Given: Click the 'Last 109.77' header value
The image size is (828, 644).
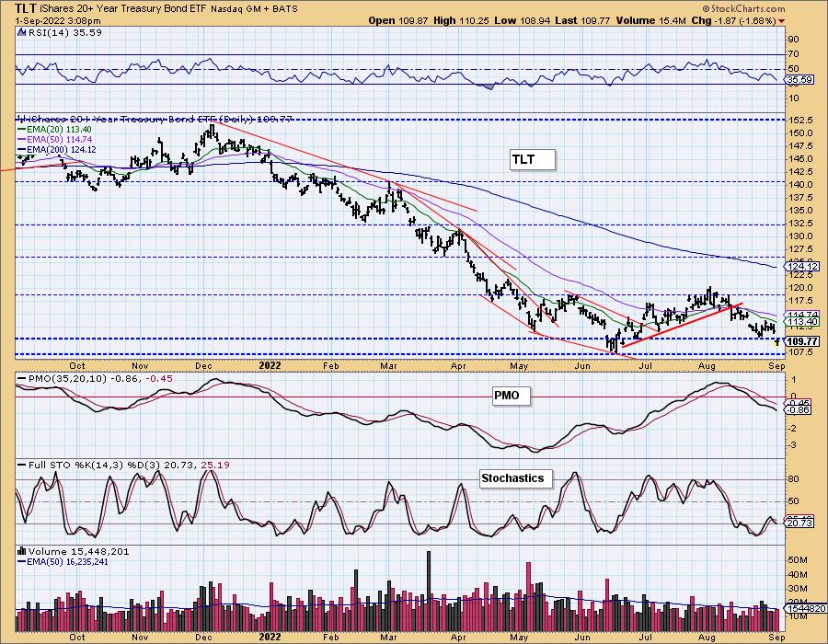Looking at the screenshot, I should [x=583, y=20].
